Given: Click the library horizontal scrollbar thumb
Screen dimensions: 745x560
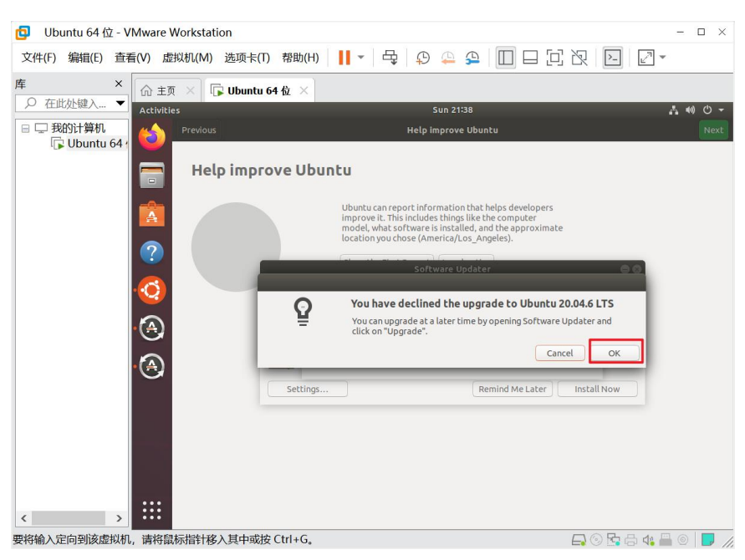Looking at the screenshot, I should pyautogui.click(x=69, y=517).
